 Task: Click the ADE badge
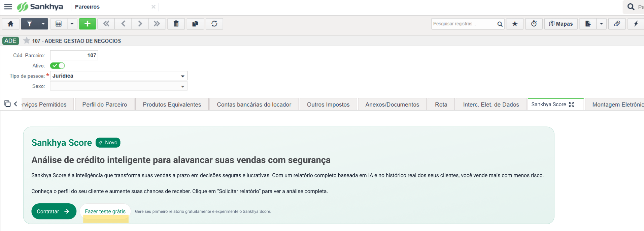coord(10,41)
